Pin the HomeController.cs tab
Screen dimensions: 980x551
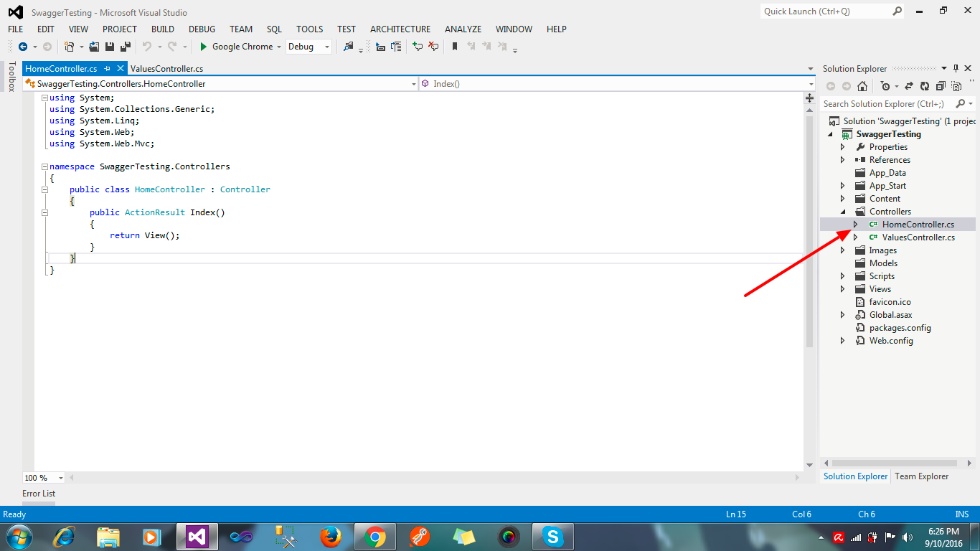(107, 69)
